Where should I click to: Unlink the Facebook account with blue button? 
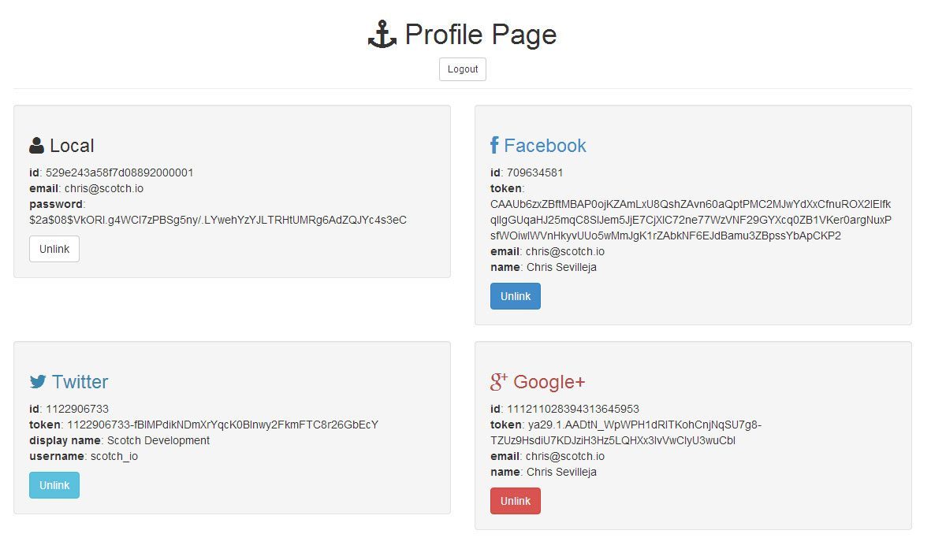pos(516,296)
